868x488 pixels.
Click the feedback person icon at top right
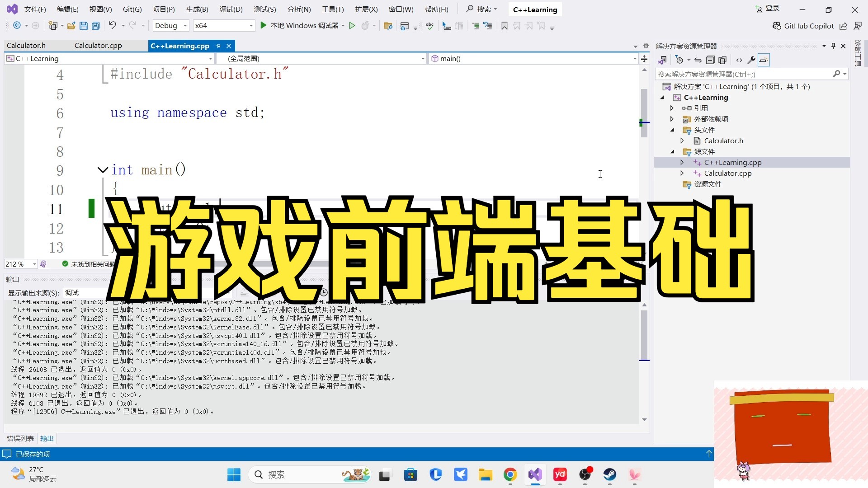click(x=858, y=26)
